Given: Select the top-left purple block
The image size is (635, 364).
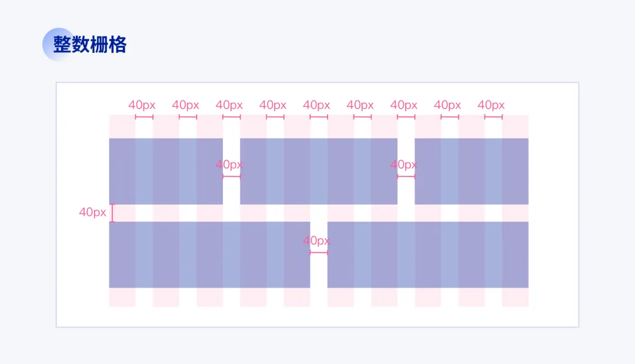Looking at the screenshot, I should 166,171.
